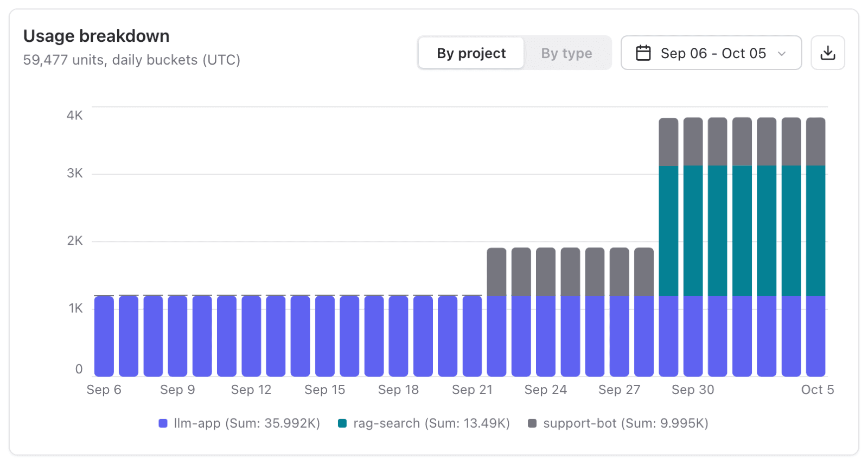Click the Sep 15 purple bar
This screenshot has width=868, height=464.
pyautogui.click(x=325, y=336)
